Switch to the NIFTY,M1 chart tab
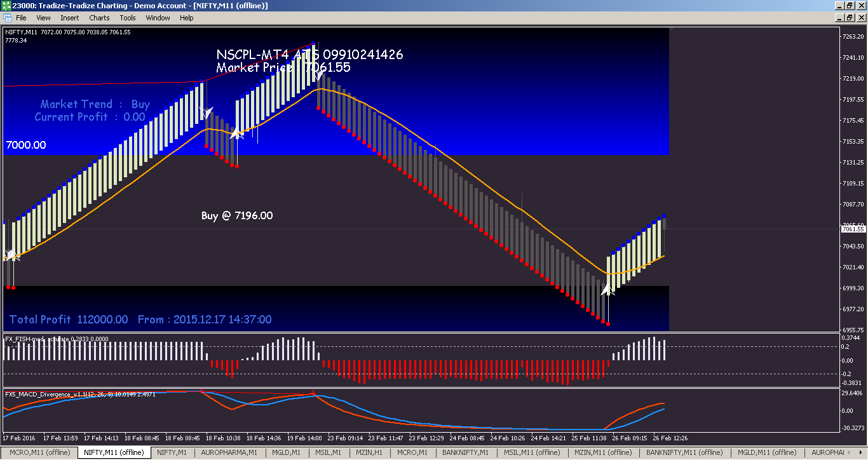868x460 pixels. click(x=172, y=452)
